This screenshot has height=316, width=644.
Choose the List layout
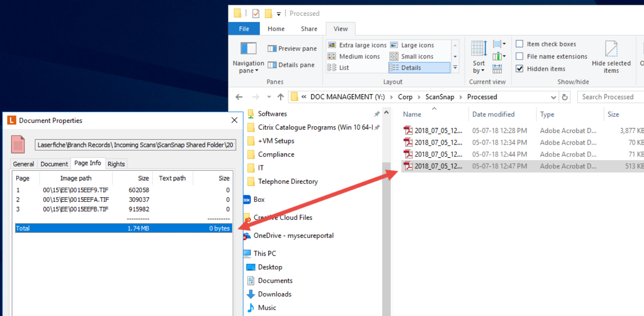339,68
